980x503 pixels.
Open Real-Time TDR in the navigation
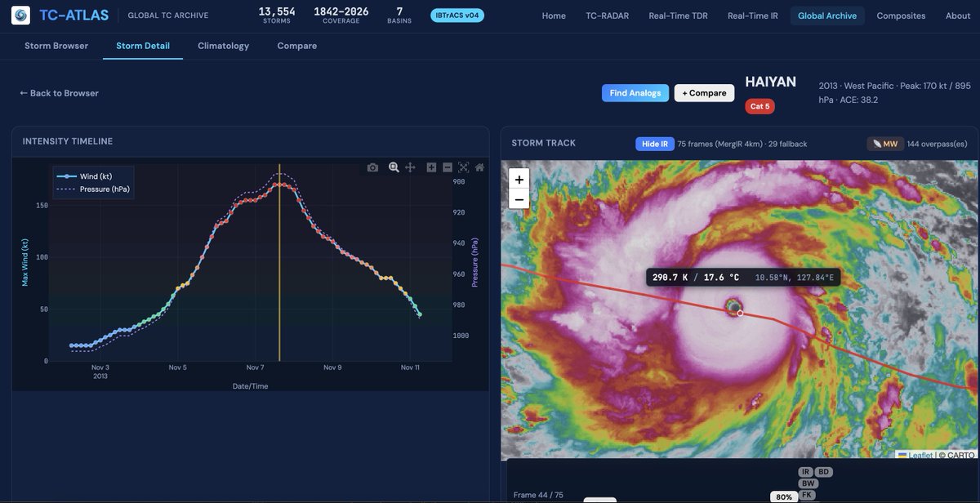coord(678,16)
